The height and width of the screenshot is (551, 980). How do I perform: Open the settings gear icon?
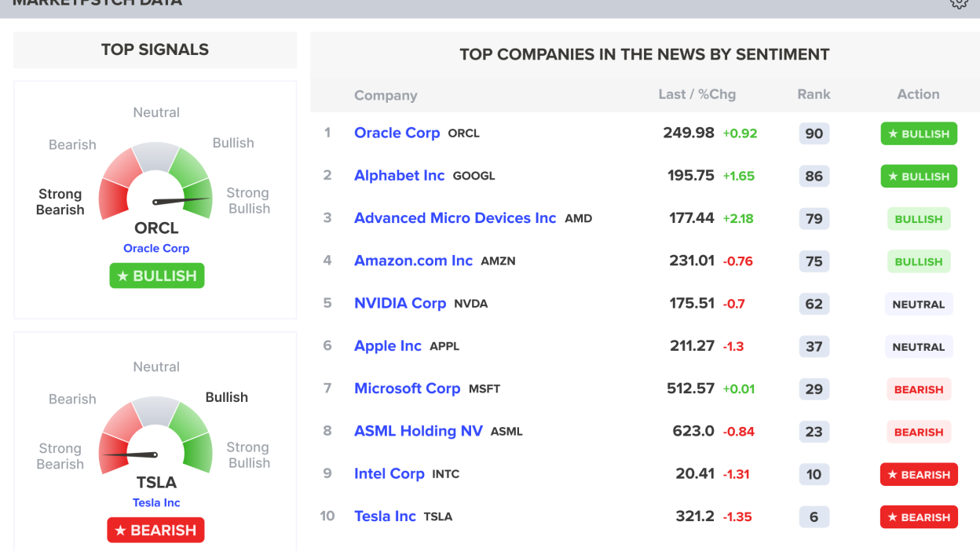pyautogui.click(x=959, y=3)
